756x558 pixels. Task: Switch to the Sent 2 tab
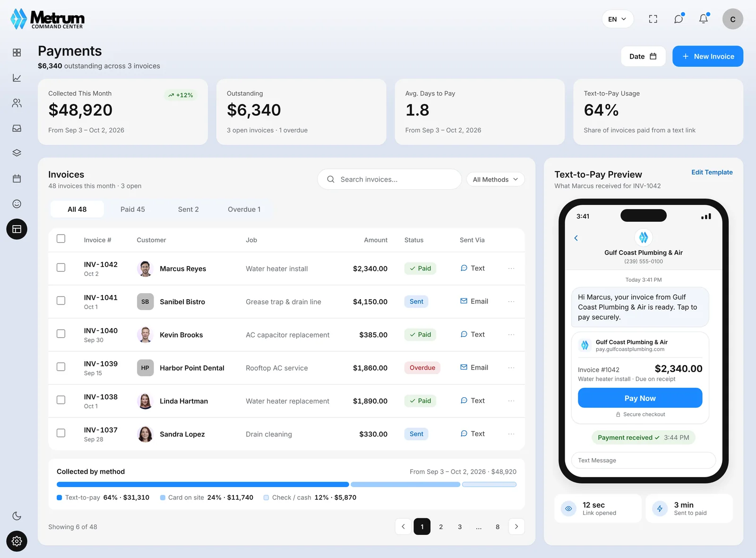point(188,209)
